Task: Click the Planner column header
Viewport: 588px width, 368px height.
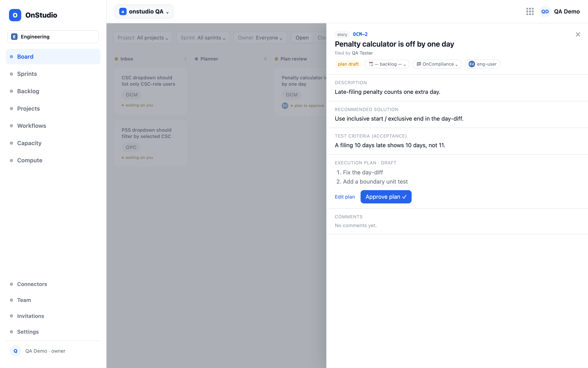Action: (231, 59)
